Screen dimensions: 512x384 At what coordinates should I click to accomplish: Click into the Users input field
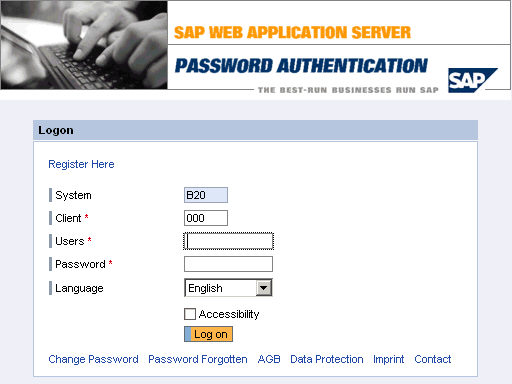tap(228, 241)
